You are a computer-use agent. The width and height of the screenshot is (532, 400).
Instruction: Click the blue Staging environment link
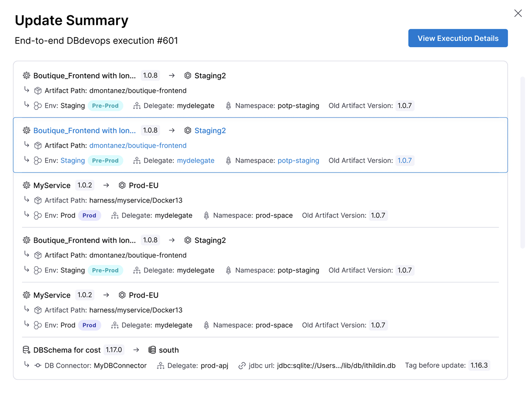(72, 161)
